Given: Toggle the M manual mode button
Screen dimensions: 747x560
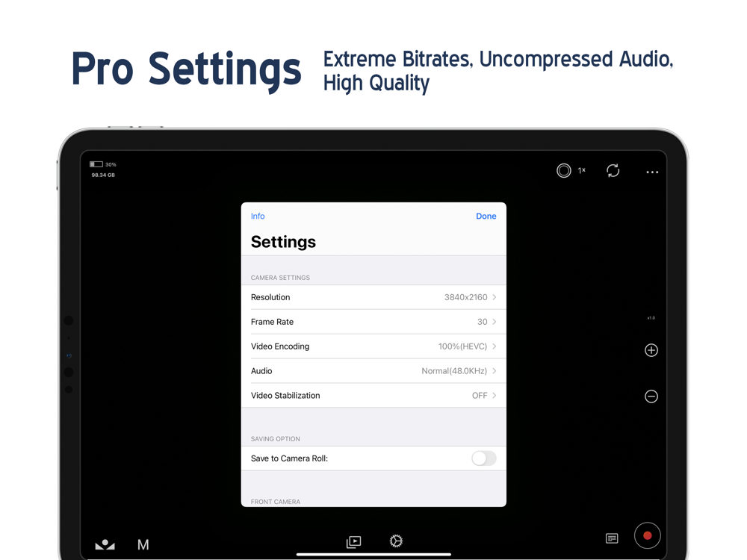Looking at the screenshot, I should click(x=143, y=544).
